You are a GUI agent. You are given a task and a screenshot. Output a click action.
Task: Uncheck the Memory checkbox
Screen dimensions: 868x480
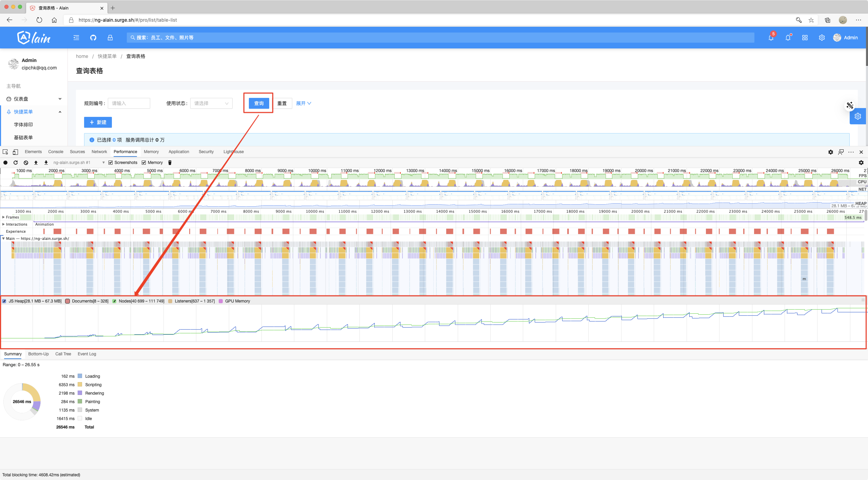[144, 163]
